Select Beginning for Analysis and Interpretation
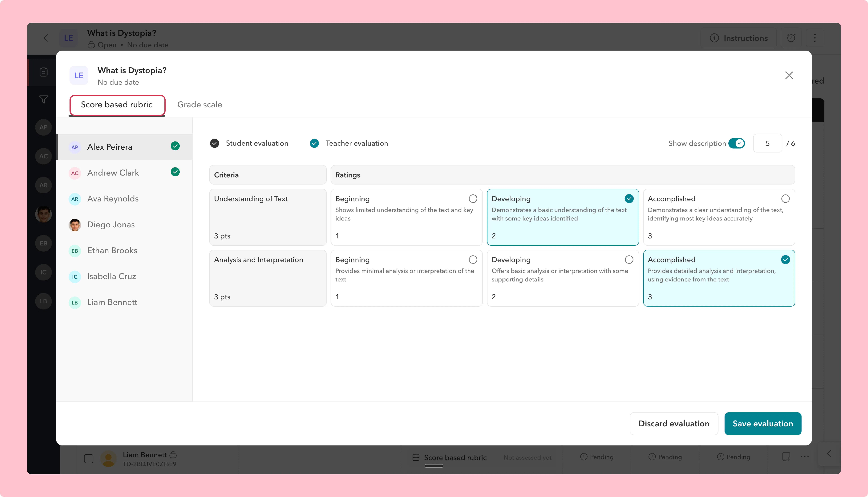 (407, 278)
